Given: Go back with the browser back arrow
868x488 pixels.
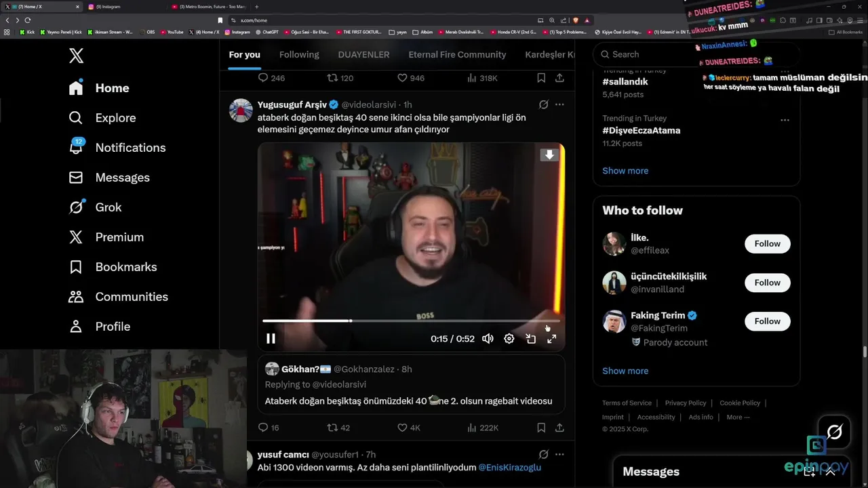Looking at the screenshot, I should point(7,20).
